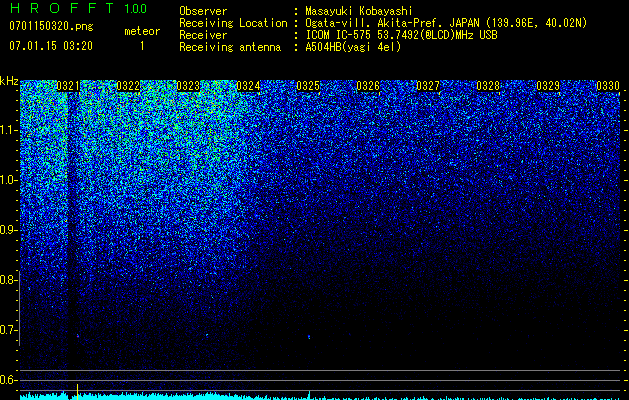
Task: Click time marker 0327
Action: pyautogui.click(x=428, y=86)
